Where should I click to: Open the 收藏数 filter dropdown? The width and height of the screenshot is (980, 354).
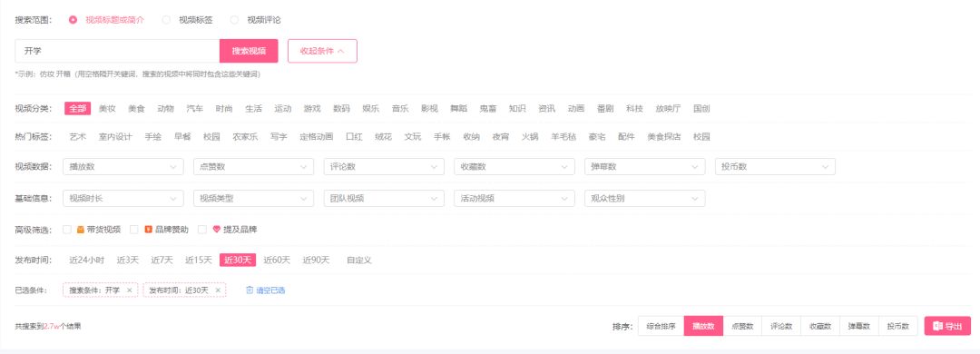(x=514, y=166)
